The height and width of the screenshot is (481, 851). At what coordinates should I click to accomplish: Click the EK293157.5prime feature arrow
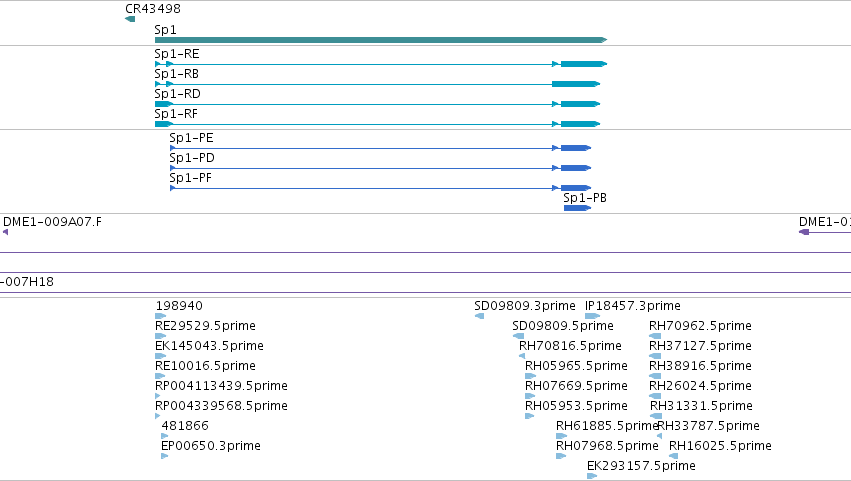pyautogui.click(x=592, y=476)
